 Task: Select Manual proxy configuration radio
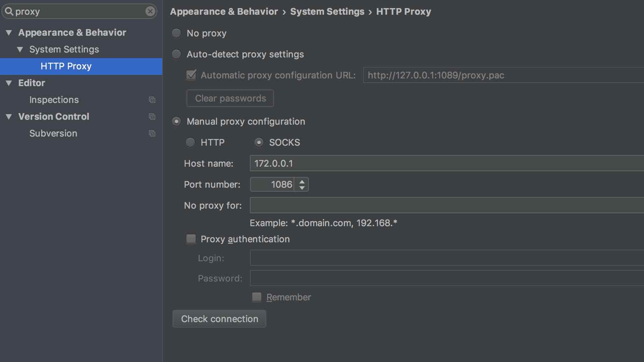(x=176, y=121)
